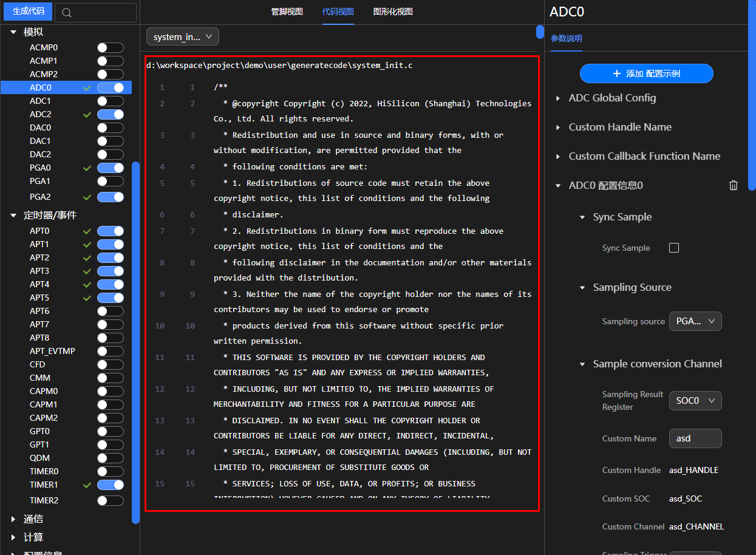Screen dimensions: 756x555
Task: Click the Custom Name input field
Action: click(x=695, y=438)
